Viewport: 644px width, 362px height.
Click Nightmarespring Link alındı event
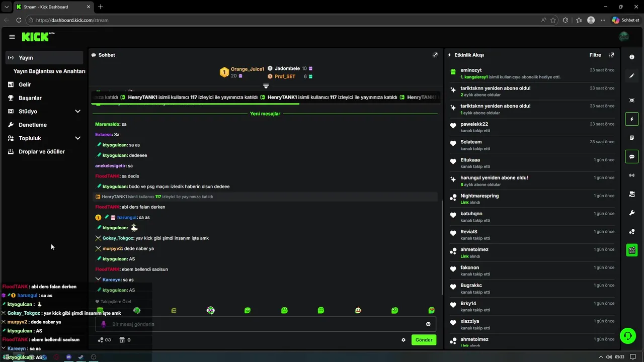pyautogui.click(x=532, y=199)
